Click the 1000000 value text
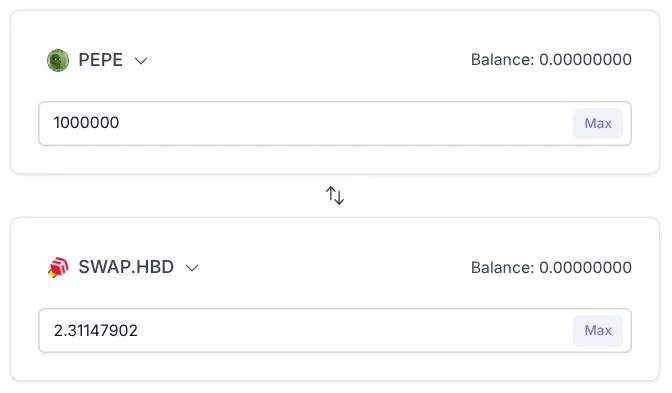Screen dimensions: 672x393 pyautogui.click(x=86, y=123)
